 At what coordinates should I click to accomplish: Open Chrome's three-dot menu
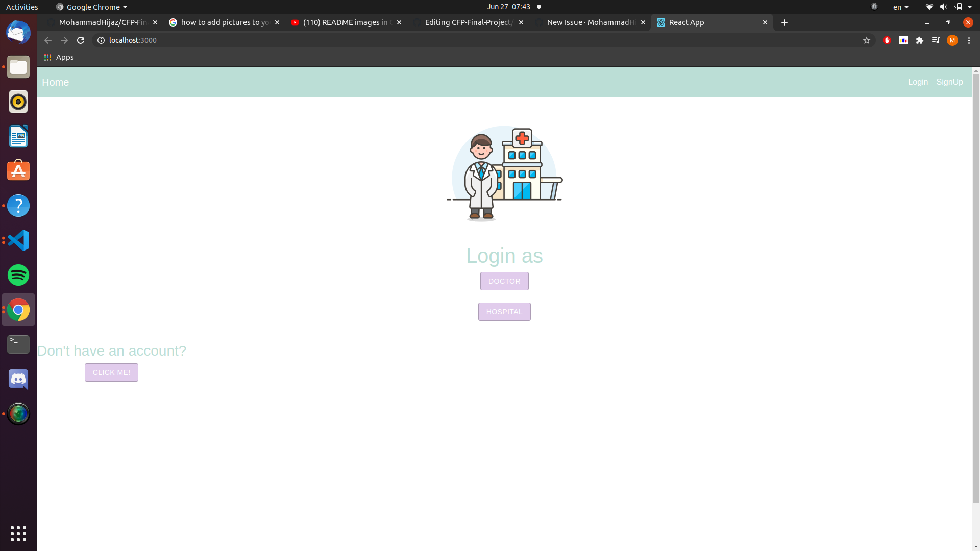tap(969, 40)
